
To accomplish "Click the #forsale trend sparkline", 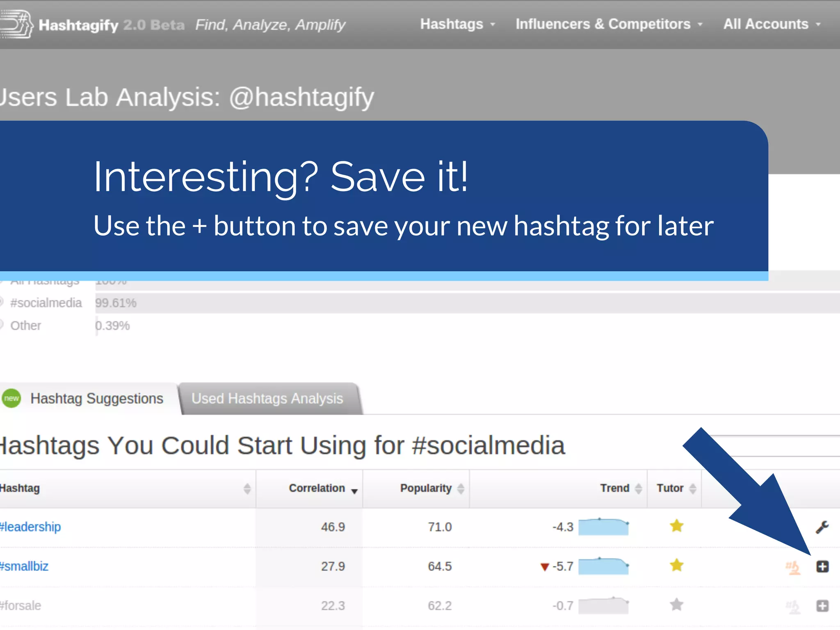I will [x=603, y=605].
